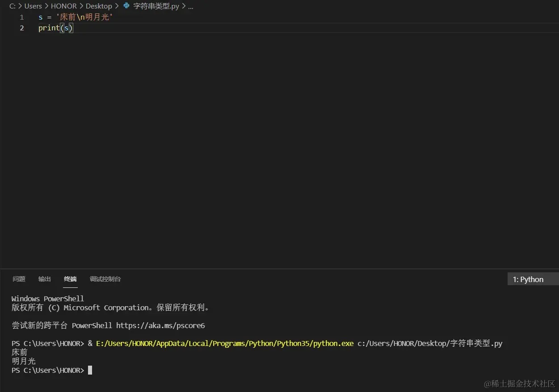
Task: Open the '1: Python' terminal selector dropdown
Action: tap(533, 279)
